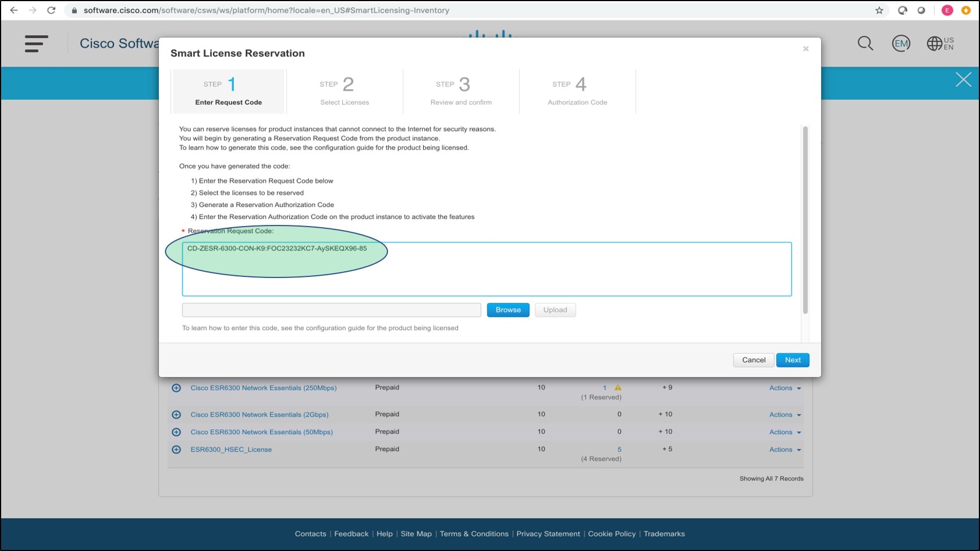Open the EM user account icon
Screen dimensions: 980x551
coord(901,44)
